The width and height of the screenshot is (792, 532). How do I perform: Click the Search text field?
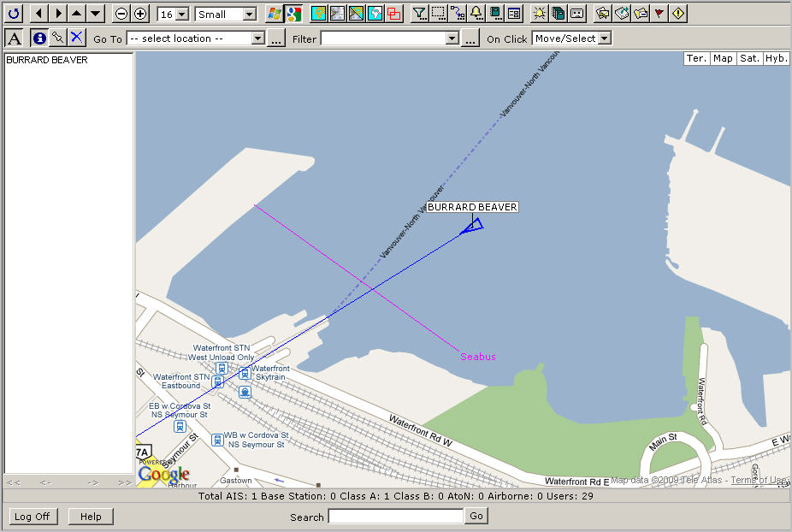pyautogui.click(x=396, y=517)
